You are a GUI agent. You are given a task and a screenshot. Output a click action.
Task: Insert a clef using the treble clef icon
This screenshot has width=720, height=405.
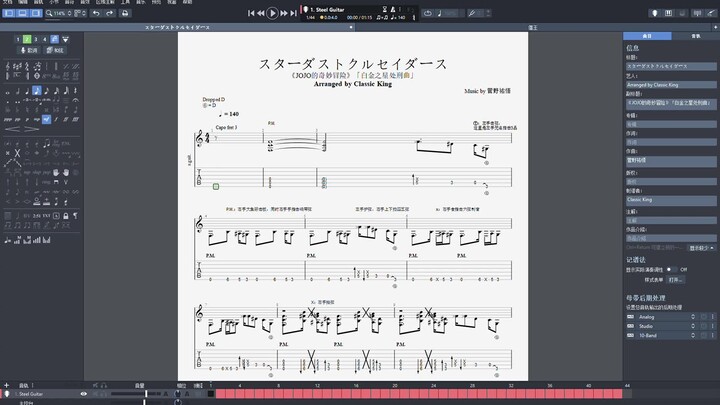click(x=8, y=67)
